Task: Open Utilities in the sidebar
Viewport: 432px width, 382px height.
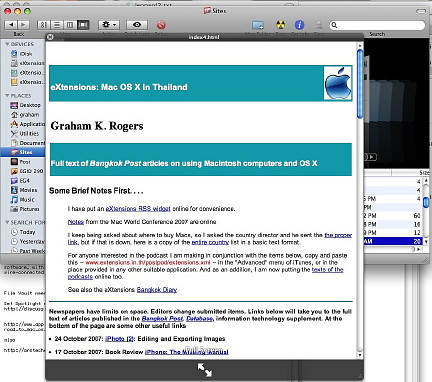Action: coord(25,133)
